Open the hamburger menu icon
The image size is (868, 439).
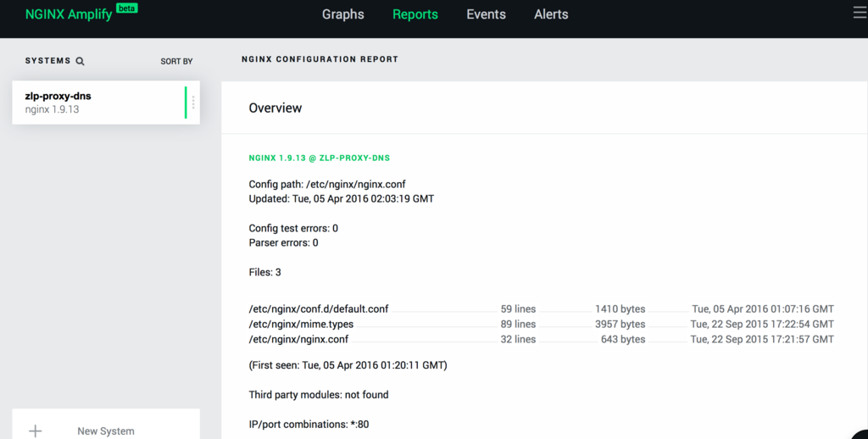[860, 13]
